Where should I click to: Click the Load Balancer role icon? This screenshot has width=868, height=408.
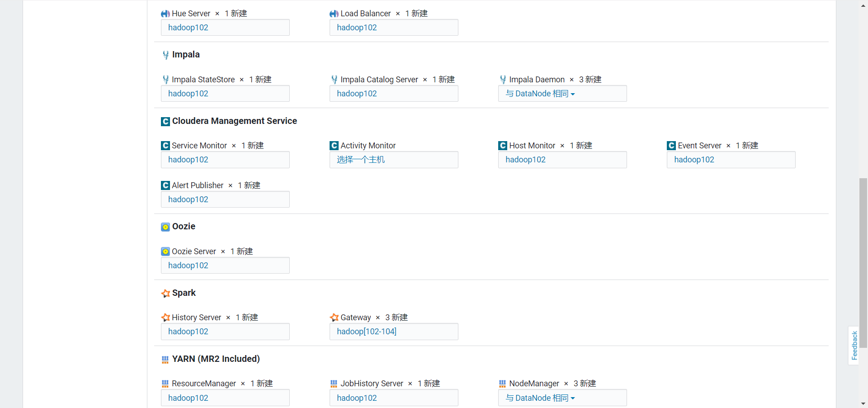click(x=334, y=14)
